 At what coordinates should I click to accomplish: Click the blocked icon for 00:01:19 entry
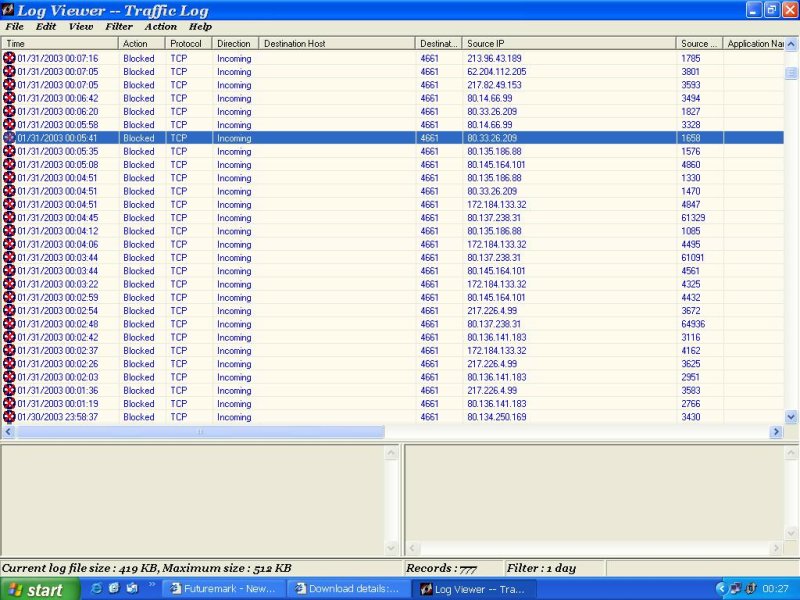pyautogui.click(x=9, y=403)
